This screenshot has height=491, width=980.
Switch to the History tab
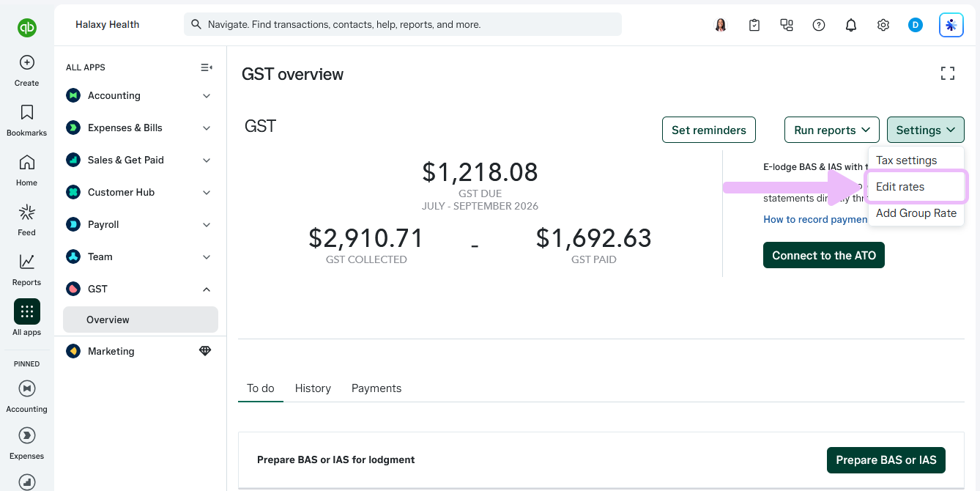point(313,388)
